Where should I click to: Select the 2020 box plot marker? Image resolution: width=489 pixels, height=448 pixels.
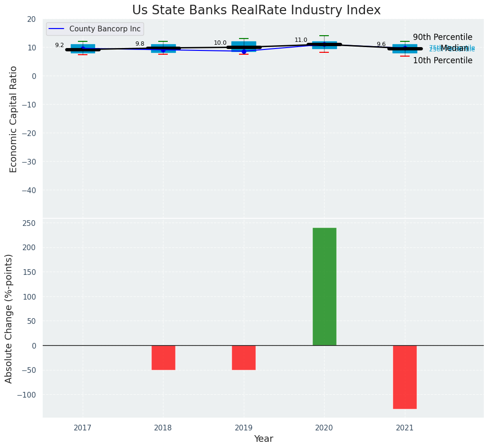click(324, 45)
